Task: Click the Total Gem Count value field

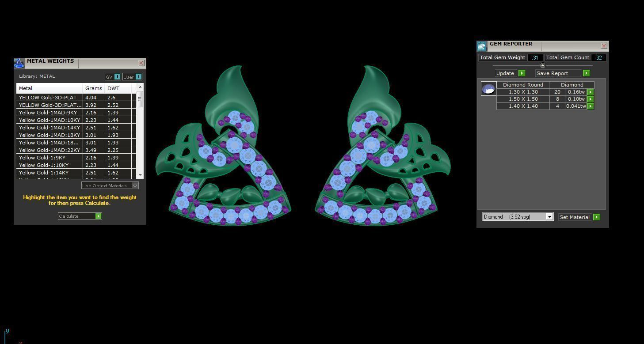Action: click(x=599, y=57)
